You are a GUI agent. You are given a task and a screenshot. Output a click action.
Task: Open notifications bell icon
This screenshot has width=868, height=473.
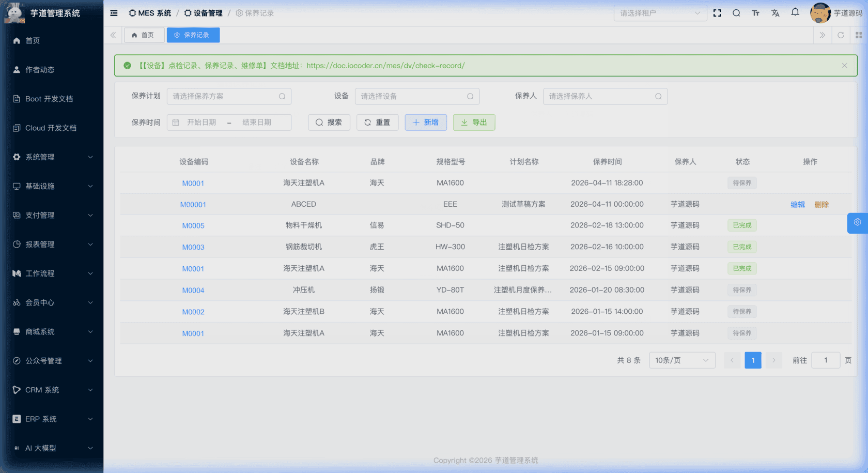795,12
